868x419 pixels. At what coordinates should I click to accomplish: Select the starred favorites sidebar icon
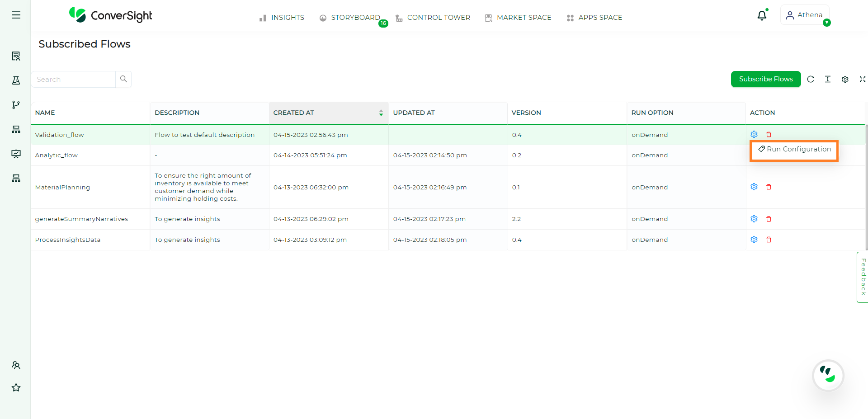[16, 387]
